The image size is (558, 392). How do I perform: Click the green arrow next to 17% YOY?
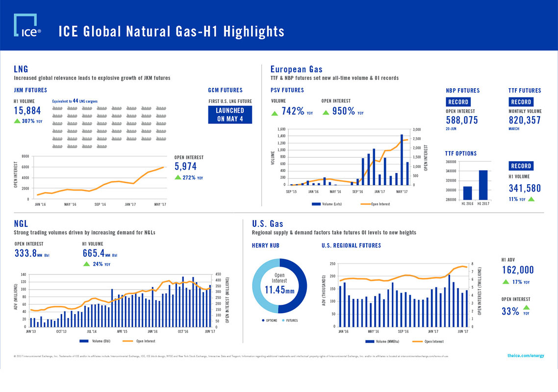(506, 282)
